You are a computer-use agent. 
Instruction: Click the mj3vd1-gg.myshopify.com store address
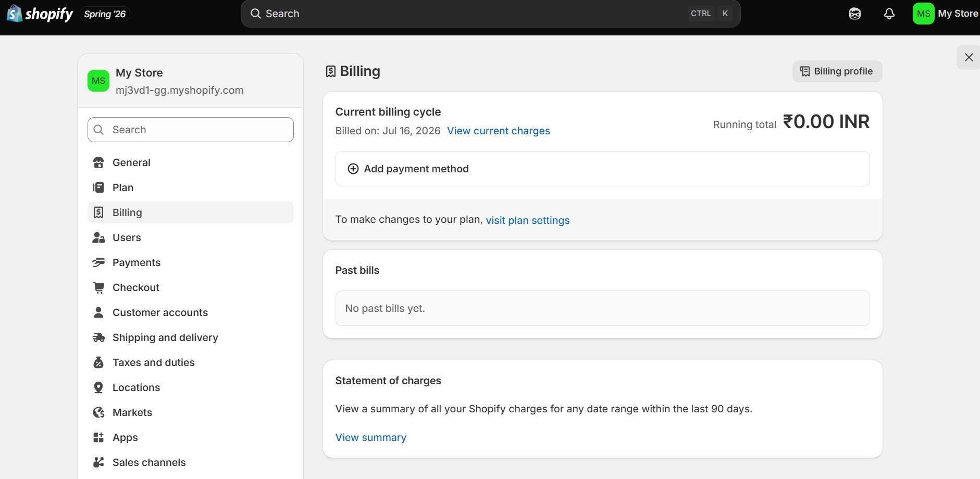pyautogui.click(x=179, y=90)
